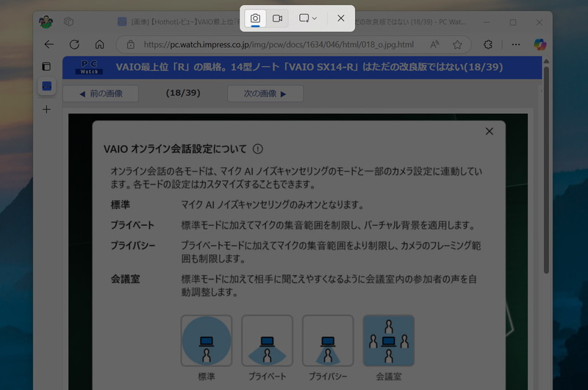The height and width of the screenshot is (390, 588).
Task: Click the info icon beside dialog title
Action: (x=258, y=149)
